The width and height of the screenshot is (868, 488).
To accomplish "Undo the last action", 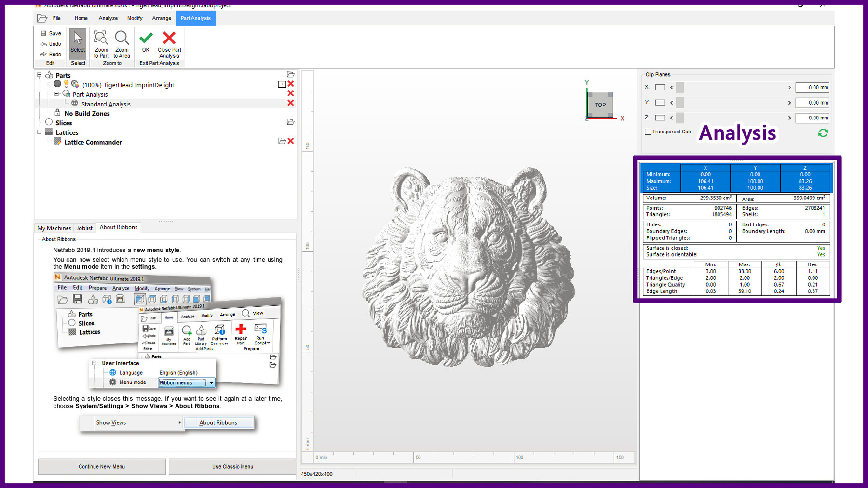I will (51, 44).
